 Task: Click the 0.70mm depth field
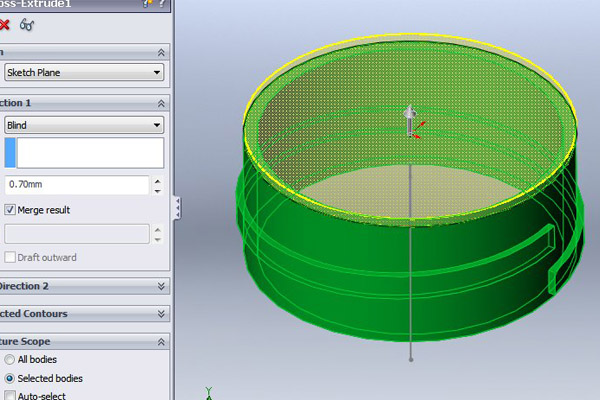pos(77,184)
